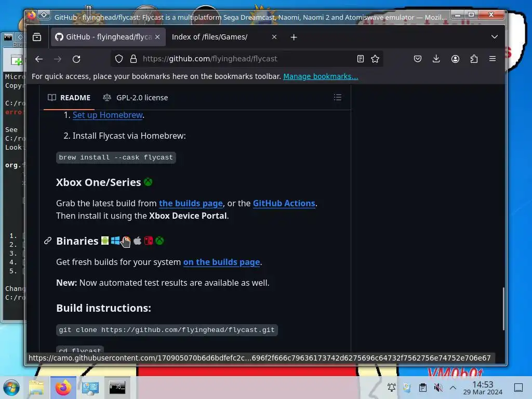Open the Firefox hamburger menu
This screenshot has height=399, width=532.
(x=493, y=59)
